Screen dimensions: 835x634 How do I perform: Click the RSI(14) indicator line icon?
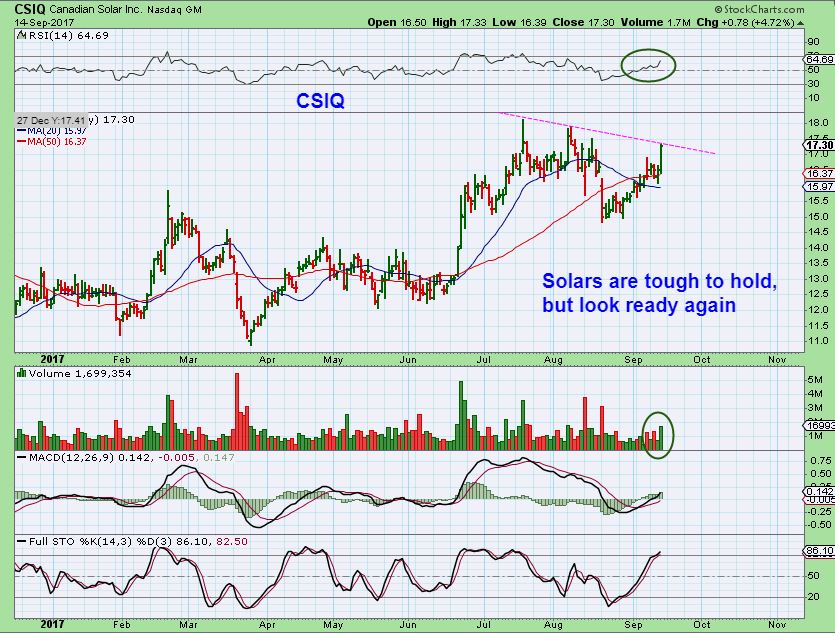[21, 35]
